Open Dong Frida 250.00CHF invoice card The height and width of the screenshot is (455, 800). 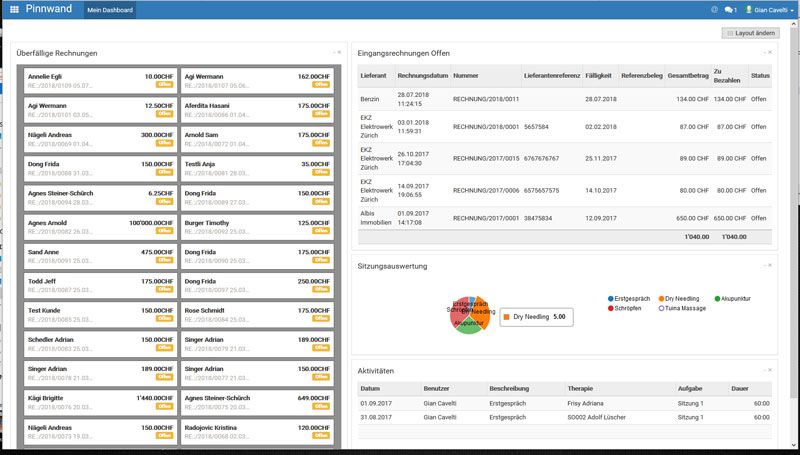point(257,286)
